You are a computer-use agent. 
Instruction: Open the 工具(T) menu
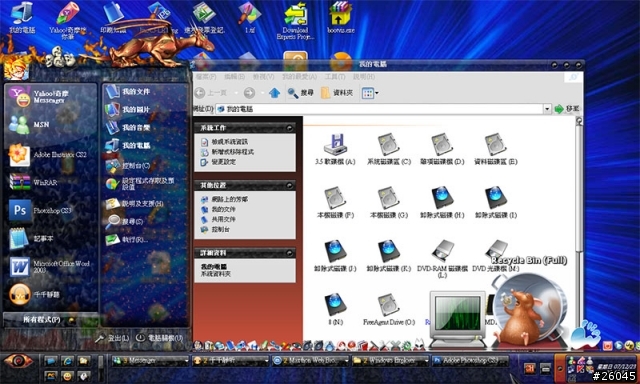click(x=335, y=77)
